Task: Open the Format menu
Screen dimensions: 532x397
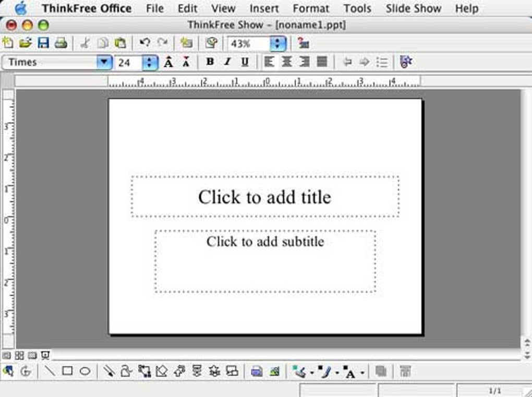Action: coord(311,8)
